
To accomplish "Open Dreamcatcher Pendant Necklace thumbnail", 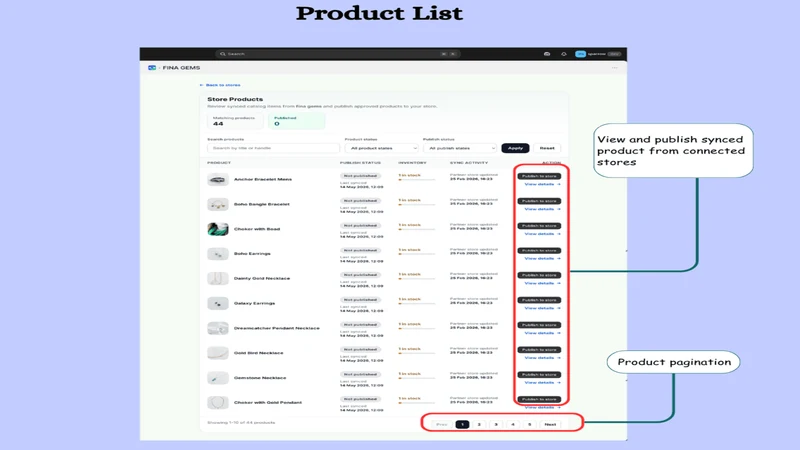I will click(218, 329).
